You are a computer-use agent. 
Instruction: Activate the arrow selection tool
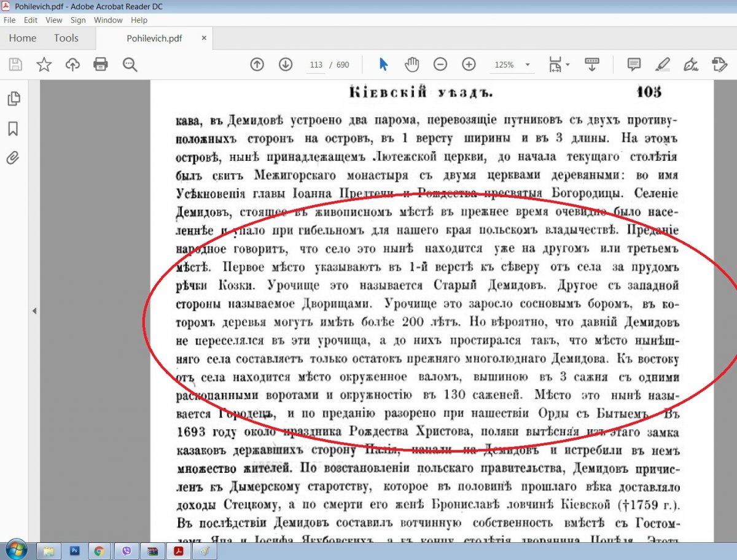[384, 64]
